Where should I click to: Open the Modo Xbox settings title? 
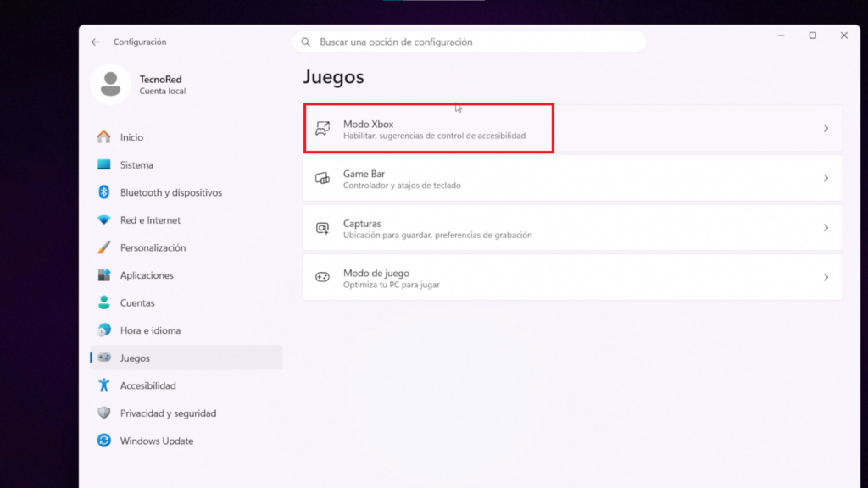(368, 124)
